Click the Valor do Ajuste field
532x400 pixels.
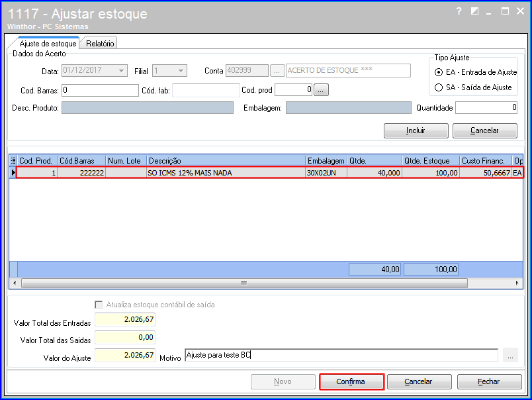point(125,355)
